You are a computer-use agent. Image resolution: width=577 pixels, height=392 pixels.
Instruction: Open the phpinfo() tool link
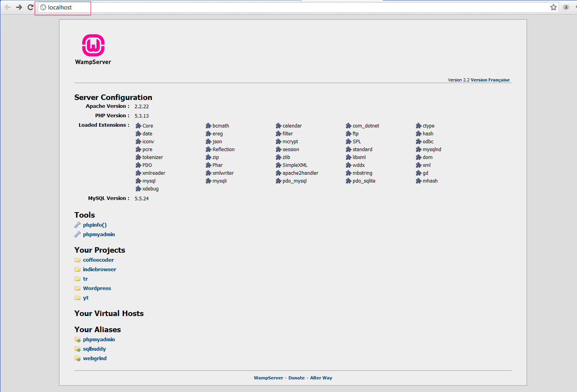tap(95, 225)
